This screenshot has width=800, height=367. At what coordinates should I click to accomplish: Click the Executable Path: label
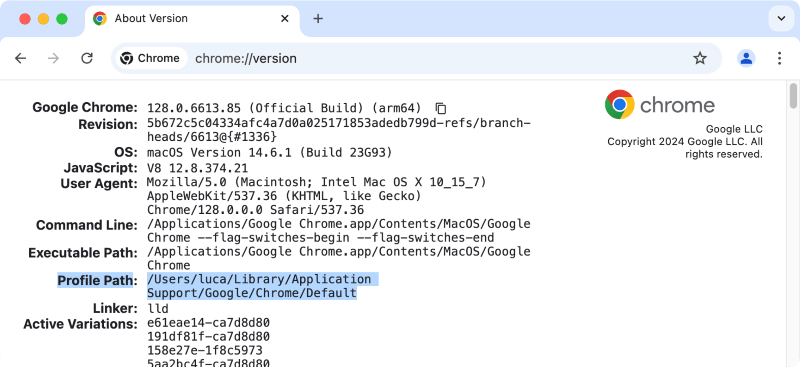pyautogui.click(x=83, y=253)
